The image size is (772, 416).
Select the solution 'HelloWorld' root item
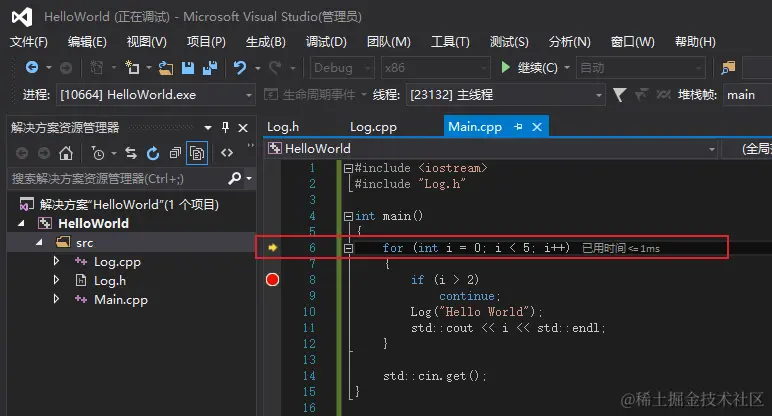pyautogui.click(x=129, y=204)
